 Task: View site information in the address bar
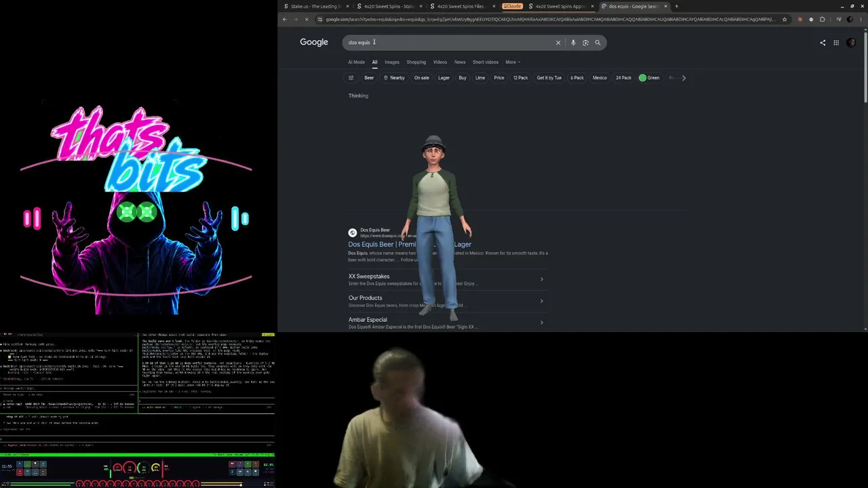(319, 19)
